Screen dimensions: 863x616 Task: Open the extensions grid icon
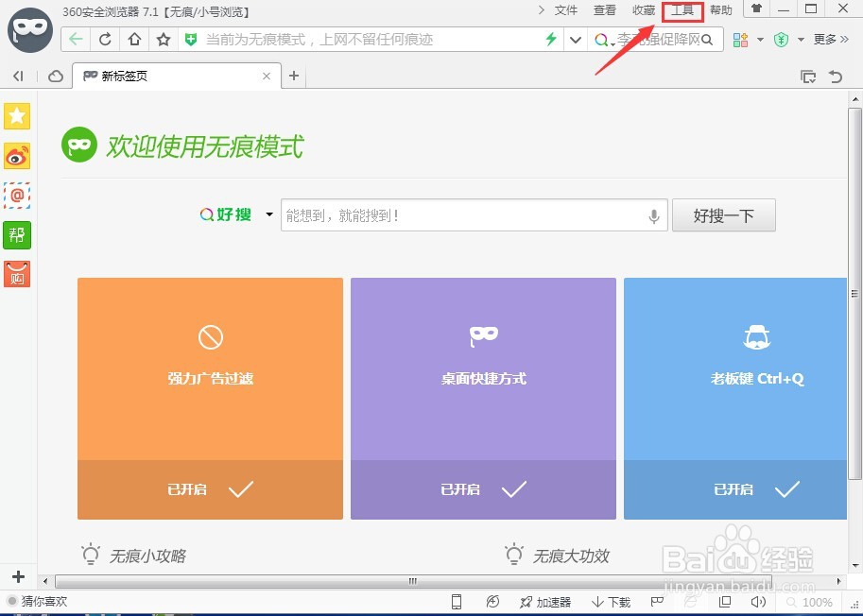(740, 40)
